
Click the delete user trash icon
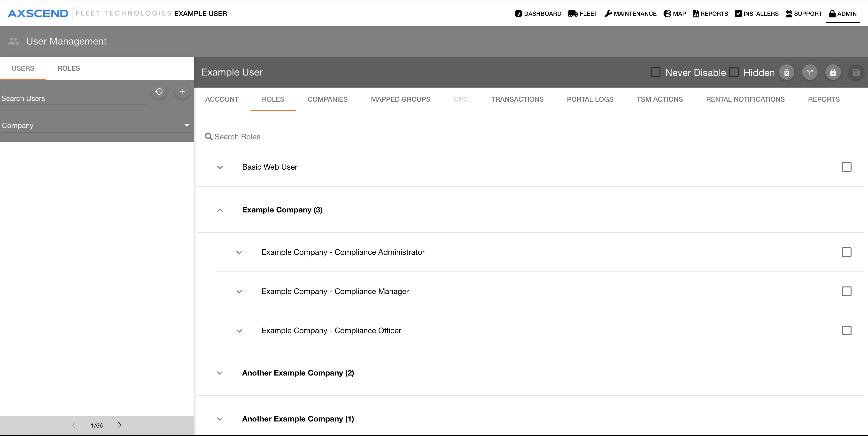[x=786, y=73]
